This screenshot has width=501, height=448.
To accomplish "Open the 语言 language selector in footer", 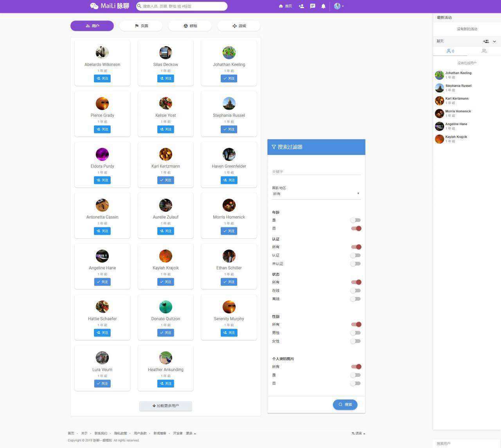I will tap(358, 434).
